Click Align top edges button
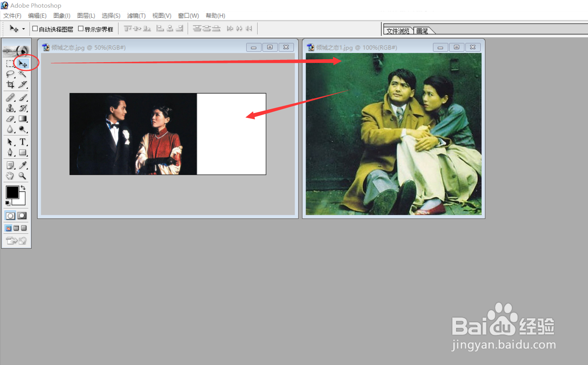Screen dimensions: 588x365 [128, 29]
